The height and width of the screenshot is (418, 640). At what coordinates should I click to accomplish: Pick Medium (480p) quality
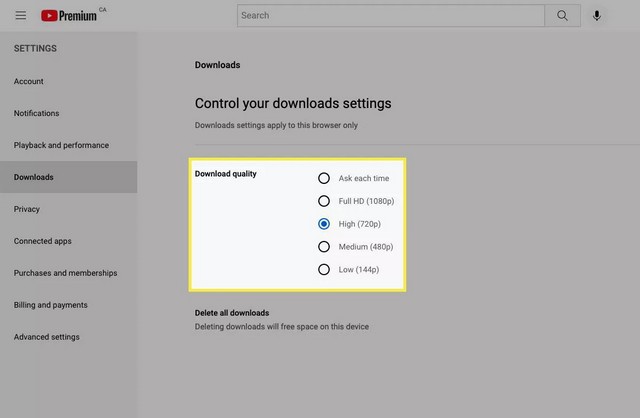324,247
